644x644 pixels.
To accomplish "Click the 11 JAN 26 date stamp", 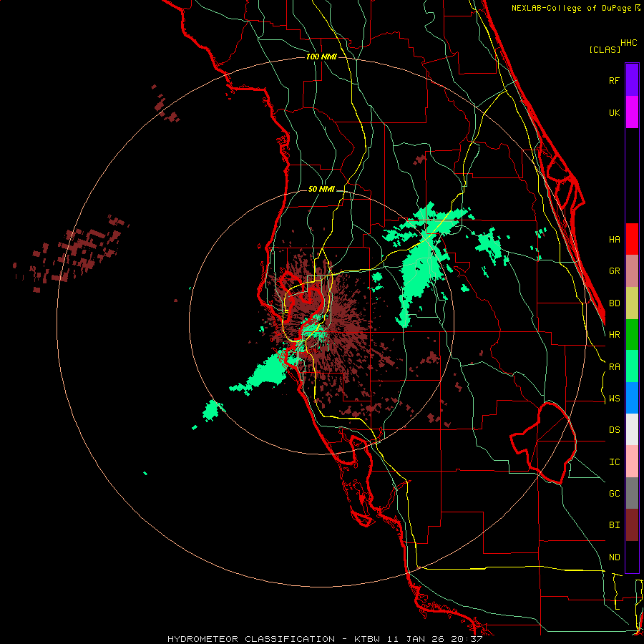I will (x=416, y=639).
